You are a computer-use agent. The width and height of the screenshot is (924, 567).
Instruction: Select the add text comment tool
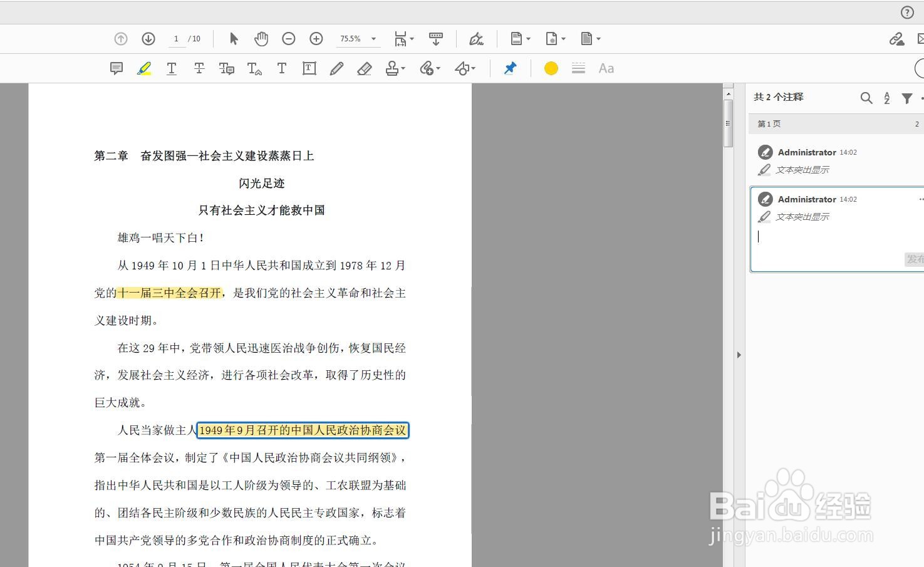[282, 68]
